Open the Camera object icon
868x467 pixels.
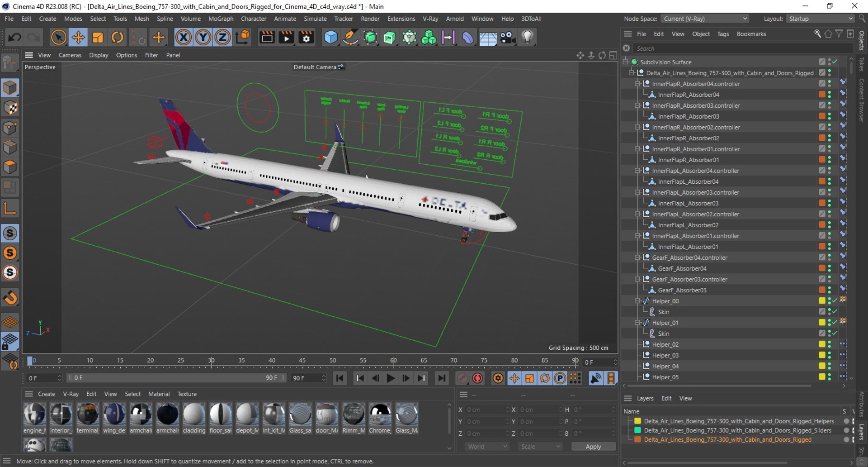point(508,37)
